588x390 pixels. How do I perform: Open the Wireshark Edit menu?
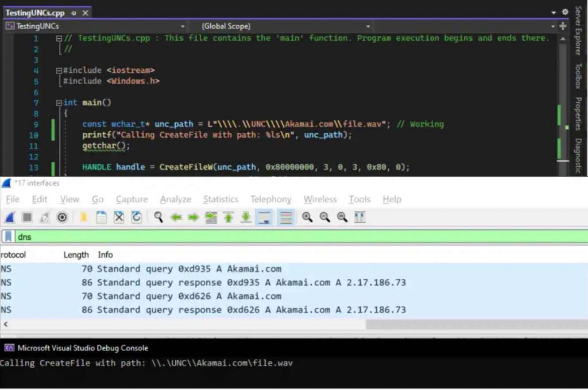click(40, 200)
